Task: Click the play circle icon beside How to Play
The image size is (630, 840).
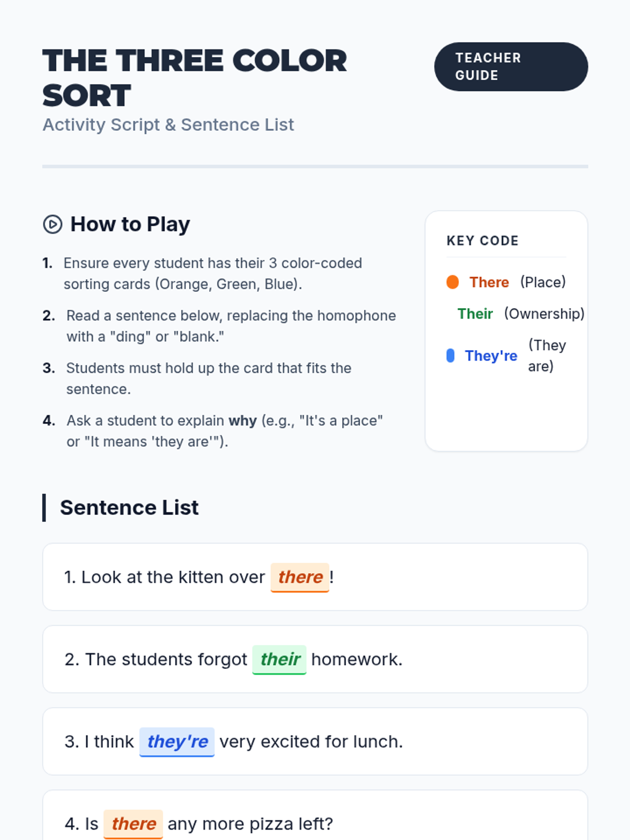Action: (52, 224)
